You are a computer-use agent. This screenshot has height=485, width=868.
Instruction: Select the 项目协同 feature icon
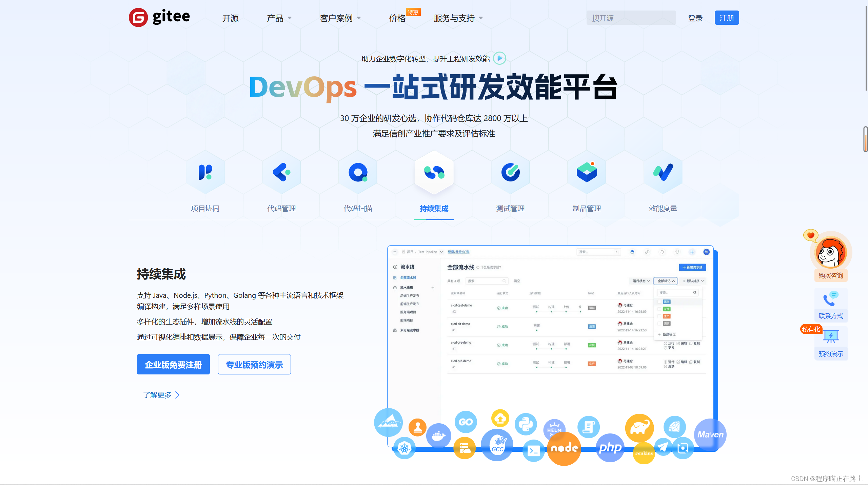(205, 172)
